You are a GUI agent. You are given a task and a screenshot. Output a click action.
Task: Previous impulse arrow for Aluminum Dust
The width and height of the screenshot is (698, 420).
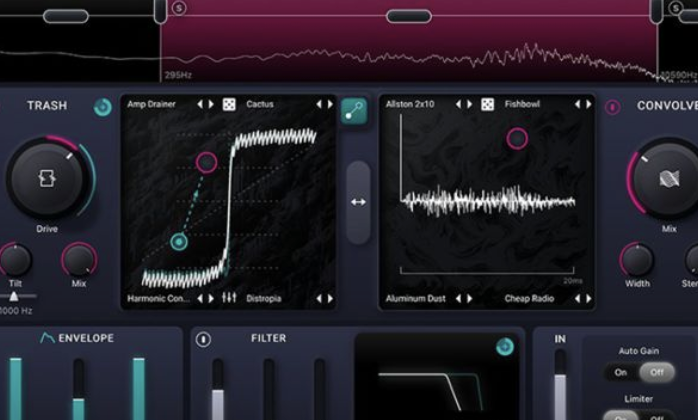[x=458, y=298]
